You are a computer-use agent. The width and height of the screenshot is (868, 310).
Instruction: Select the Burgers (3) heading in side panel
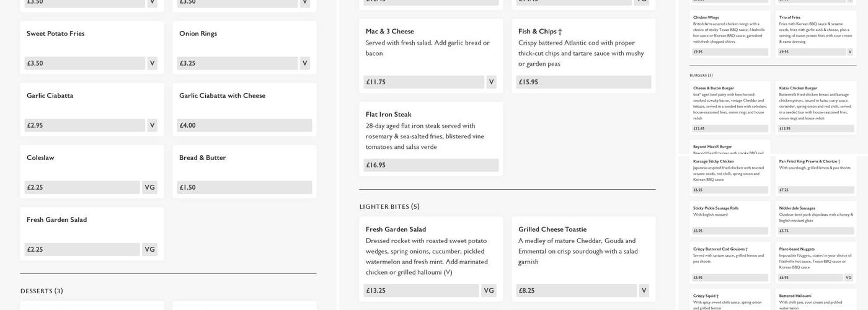click(701, 76)
